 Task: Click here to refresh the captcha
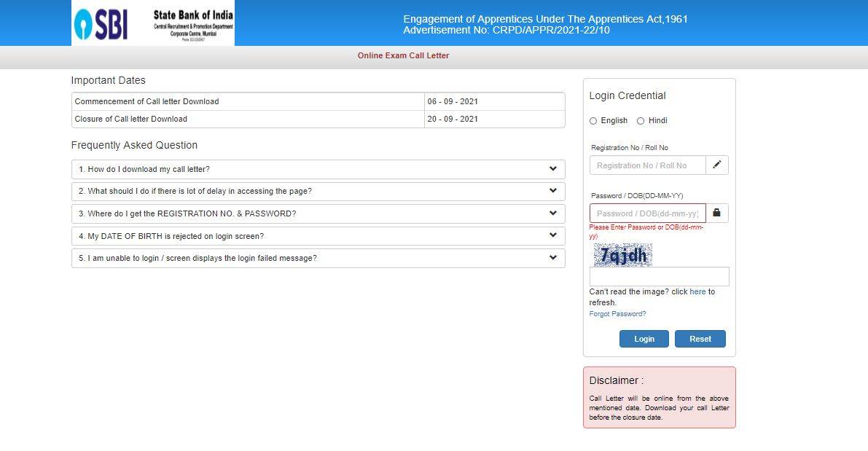point(697,291)
